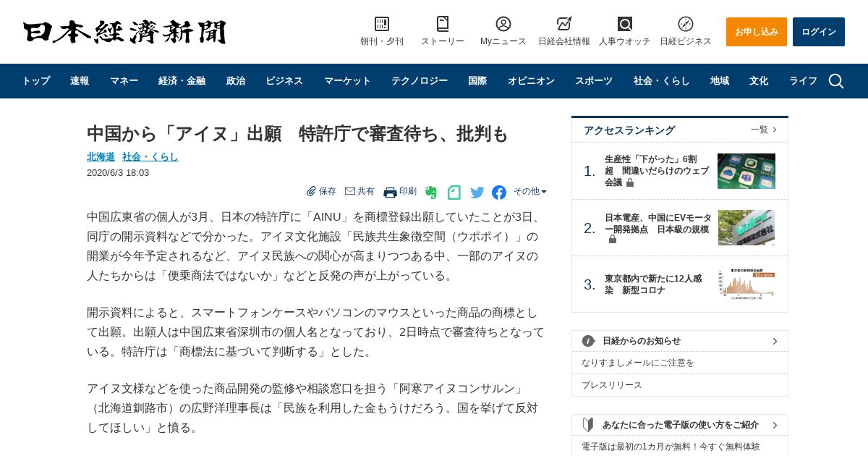This screenshot has height=456, width=868.
Task: Open the 国際 section
Action: (x=477, y=81)
